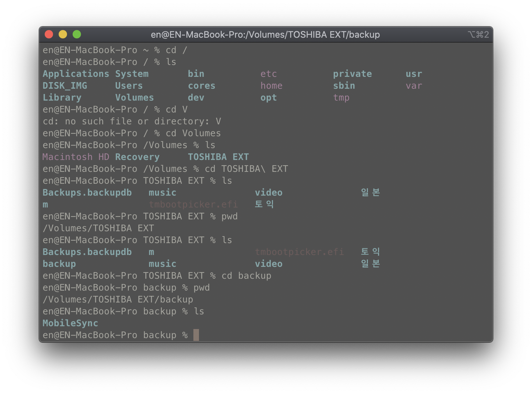Click the 'home' entry in listing
Image resolution: width=532 pixels, height=394 pixels.
click(272, 86)
